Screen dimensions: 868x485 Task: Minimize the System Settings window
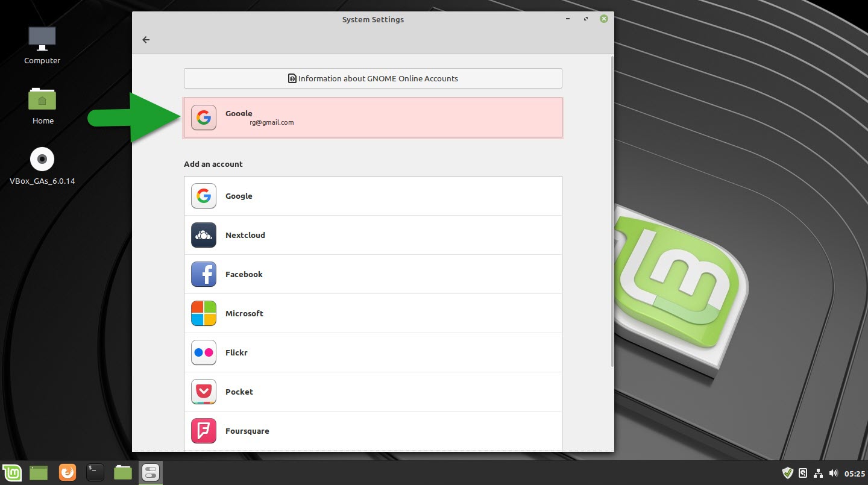[568, 19]
